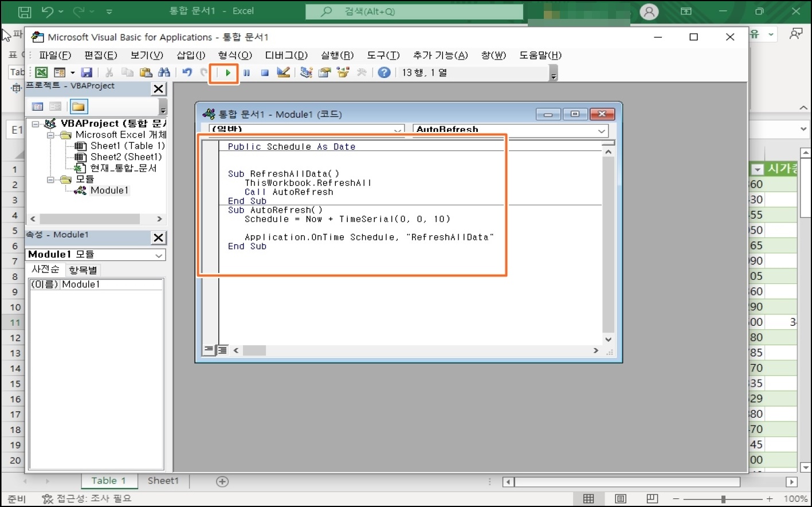Click the (이름) Module1 property field
Image resolution: width=812 pixels, height=507 pixels.
tap(96, 284)
